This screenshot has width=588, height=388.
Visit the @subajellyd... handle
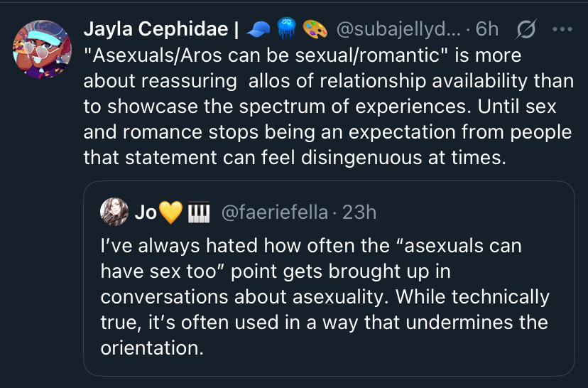[401, 30]
